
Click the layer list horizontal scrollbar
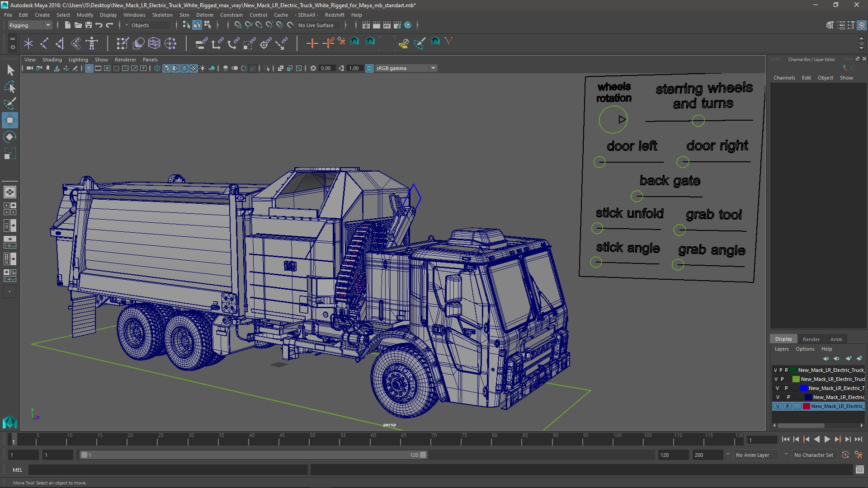point(801,426)
